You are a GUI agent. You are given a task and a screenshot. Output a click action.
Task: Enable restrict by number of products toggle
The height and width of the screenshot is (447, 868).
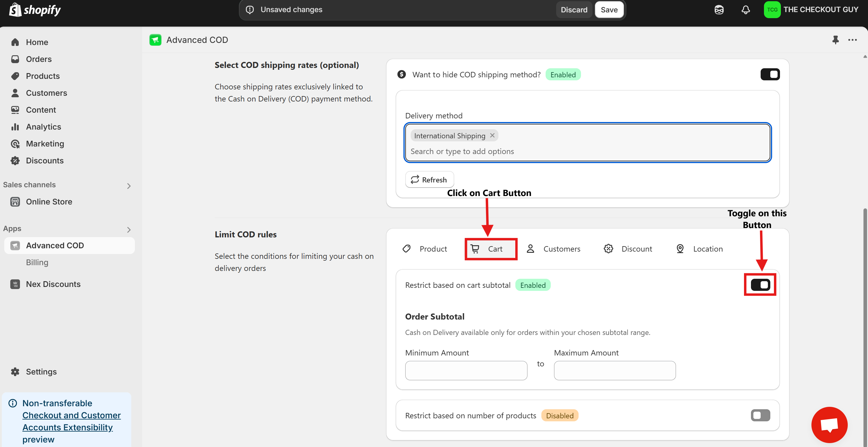[760, 415]
